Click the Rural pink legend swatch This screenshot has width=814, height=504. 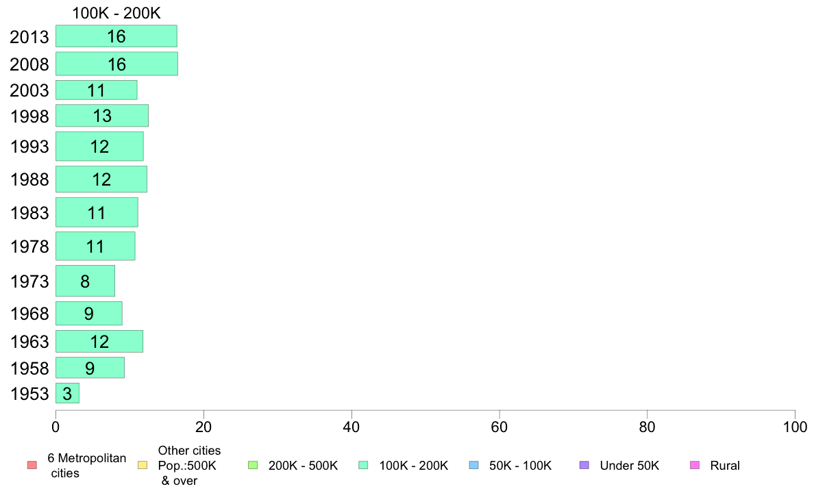695,465
